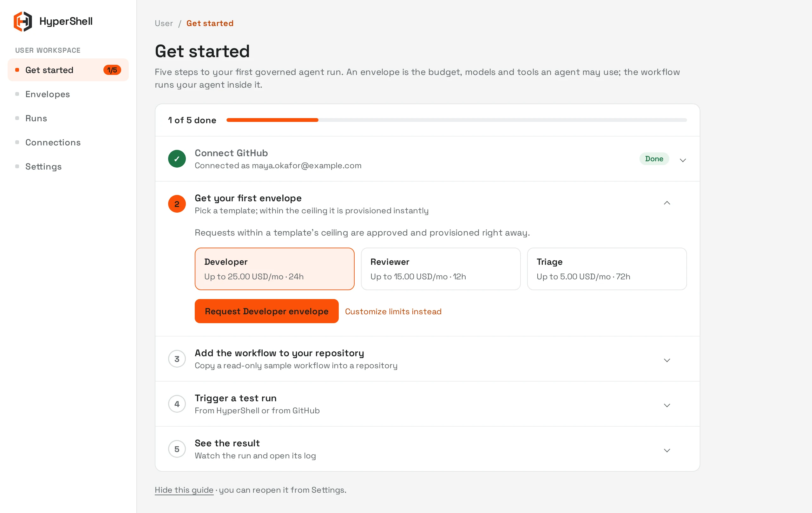Image resolution: width=812 pixels, height=513 pixels.
Task: Collapse the Get your first envelope step
Action: pyautogui.click(x=667, y=203)
